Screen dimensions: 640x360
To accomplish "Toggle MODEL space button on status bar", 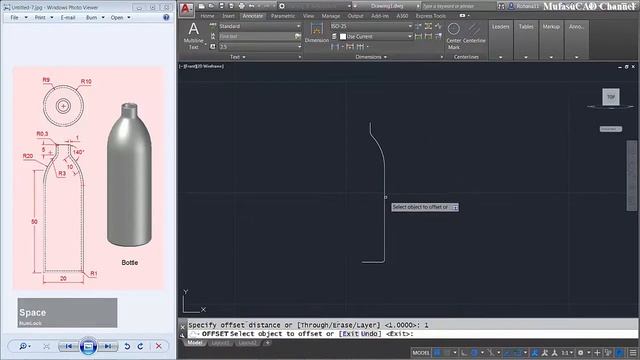I will point(421,352).
